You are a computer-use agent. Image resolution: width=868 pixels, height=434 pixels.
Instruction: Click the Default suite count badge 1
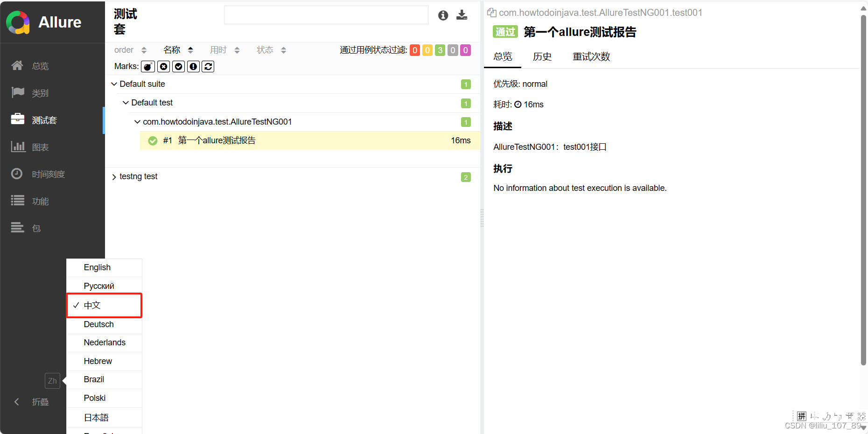(x=466, y=84)
